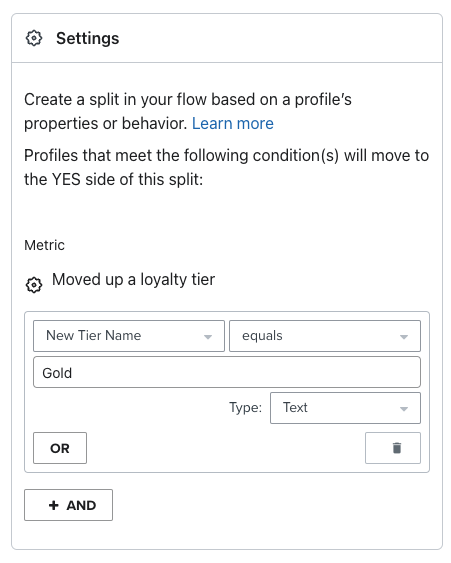
Task: Click the gear icon beside Settings header
Action: point(34,38)
